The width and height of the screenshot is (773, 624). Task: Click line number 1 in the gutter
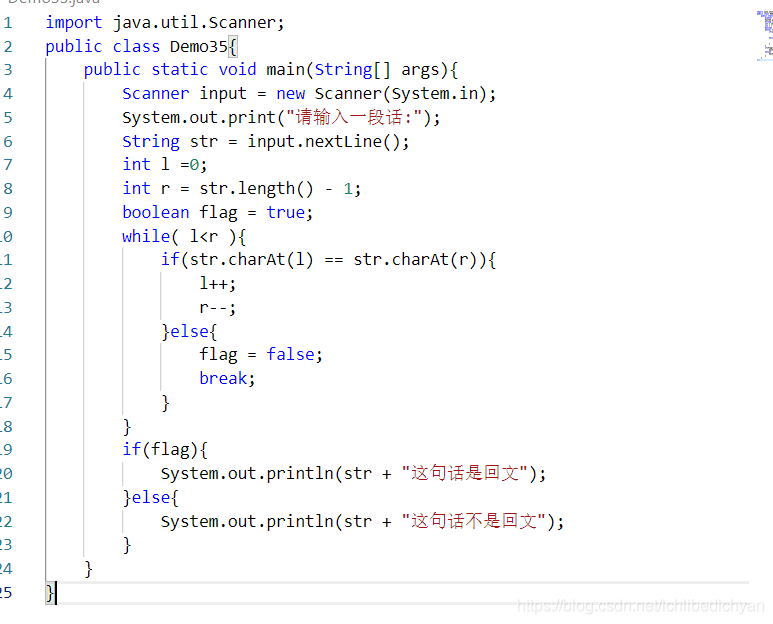point(8,23)
